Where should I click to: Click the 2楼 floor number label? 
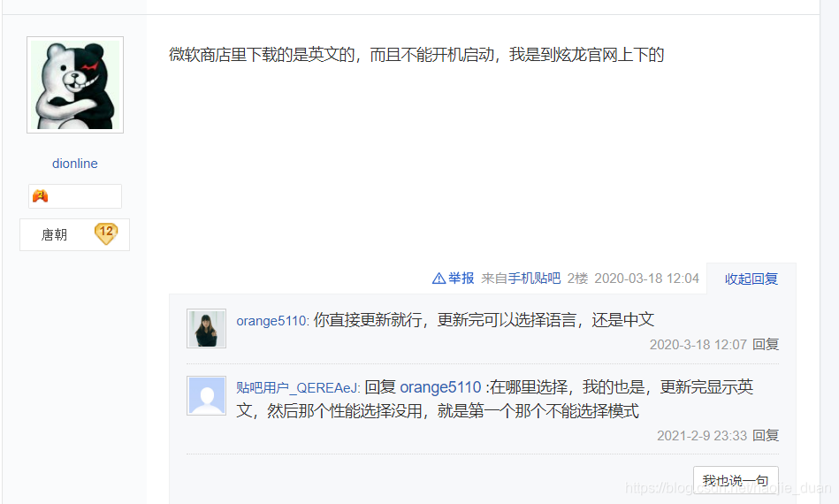tap(577, 279)
